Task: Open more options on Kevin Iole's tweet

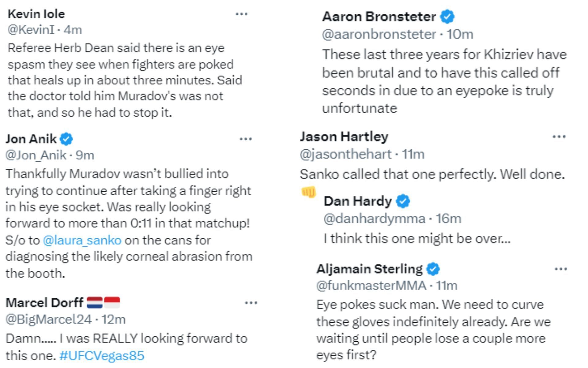Action: point(242,14)
